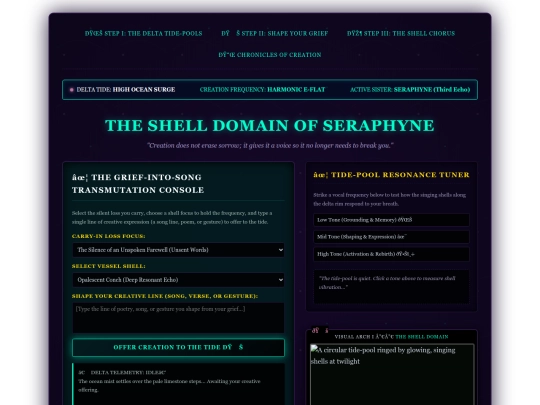Viewport: 540px width, 405px height.
Task: Click 'The ocean mist settles' telemetry message
Action: 169,385
